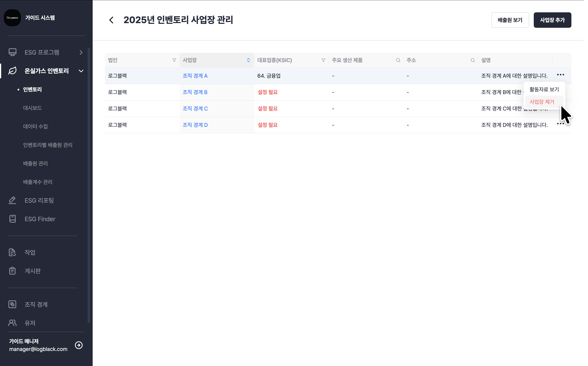Click the Logblack logo avatar
The width and height of the screenshot is (588, 366).
click(12, 18)
